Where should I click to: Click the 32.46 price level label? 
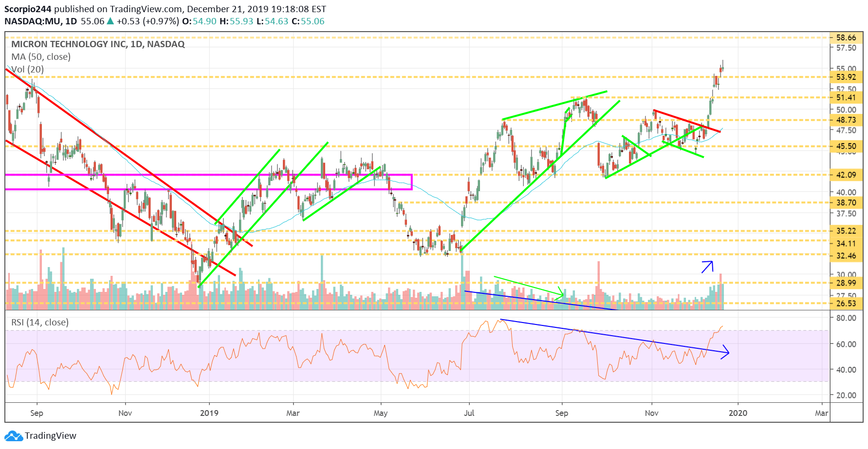click(x=846, y=255)
